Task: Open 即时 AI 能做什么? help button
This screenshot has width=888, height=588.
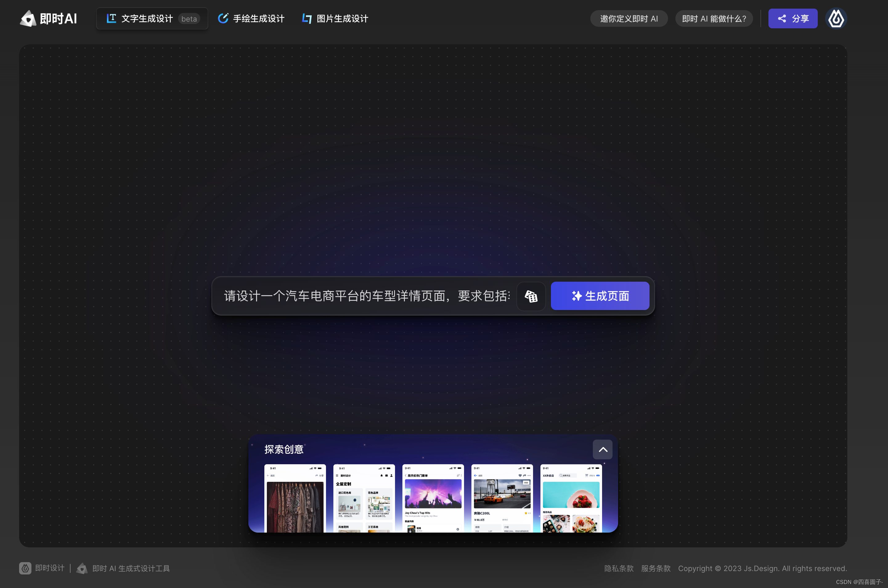Action: [714, 18]
